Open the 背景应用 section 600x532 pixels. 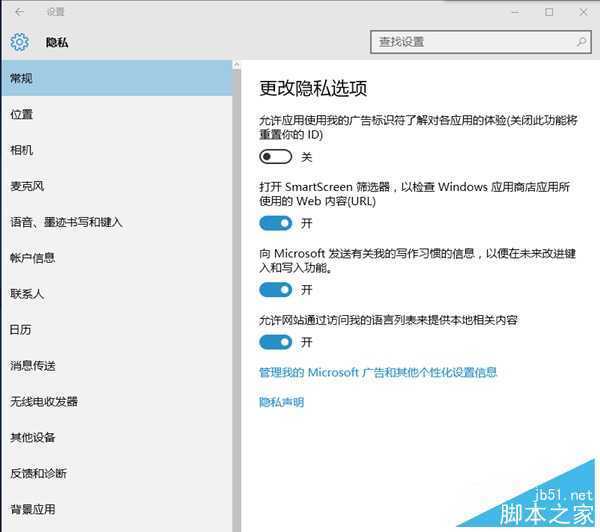117,509
